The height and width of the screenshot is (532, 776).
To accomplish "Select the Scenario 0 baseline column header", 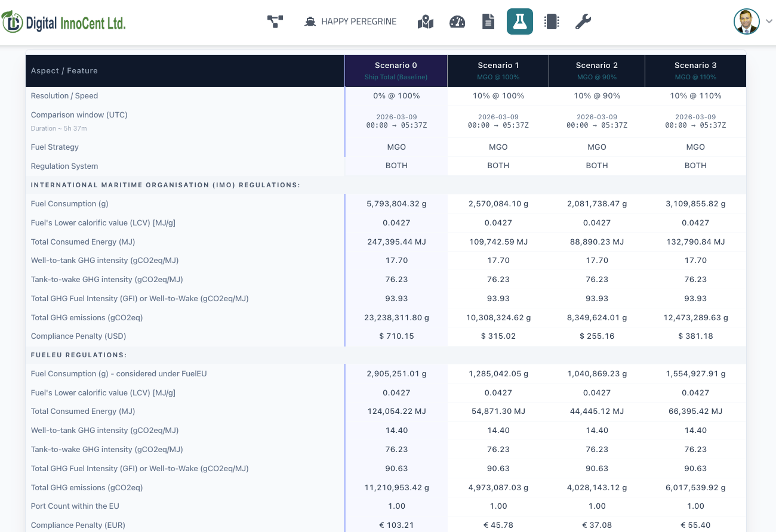I will pos(396,71).
